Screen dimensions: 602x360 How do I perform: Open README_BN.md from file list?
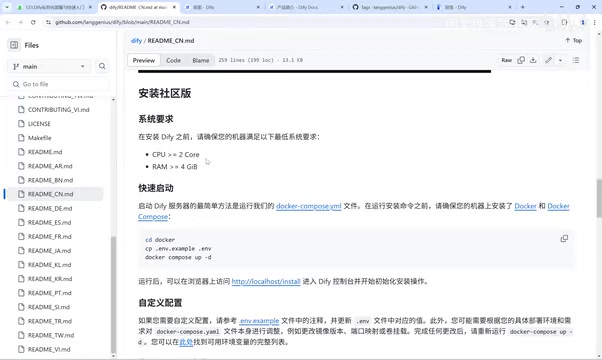[x=50, y=180]
